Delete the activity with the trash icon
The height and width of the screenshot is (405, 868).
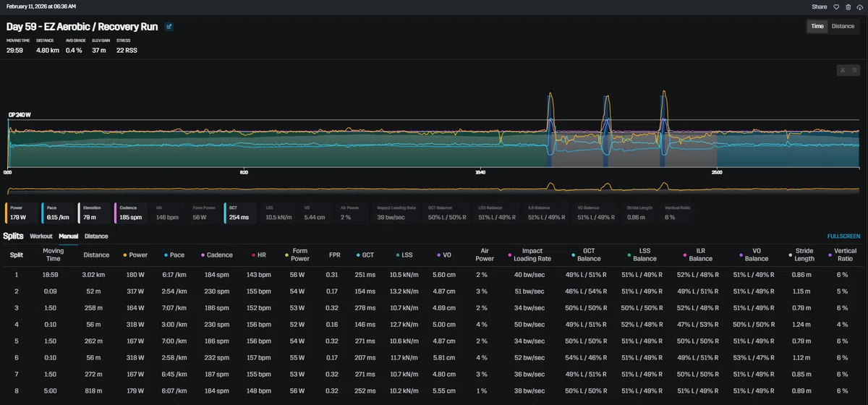pyautogui.click(x=848, y=7)
